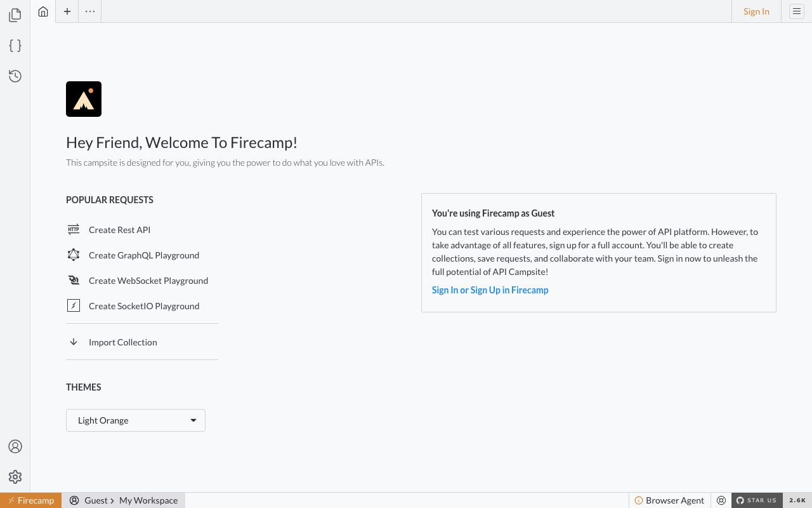The height and width of the screenshot is (508, 812).
Task: Click the THEMES heading
Action: 84,387
